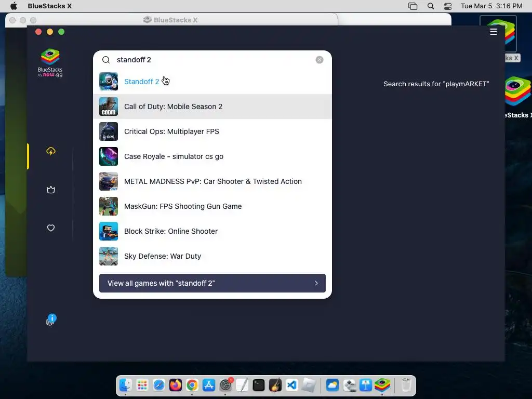Choose Critical Ops: Multiplayer FPS result
The width and height of the screenshot is (532, 399).
pos(212,131)
